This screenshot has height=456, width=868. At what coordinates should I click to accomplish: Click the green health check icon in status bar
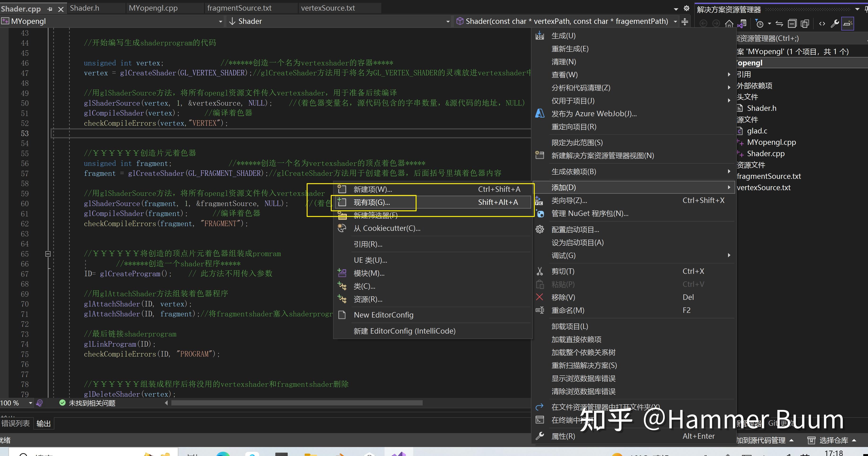coord(63,403)
